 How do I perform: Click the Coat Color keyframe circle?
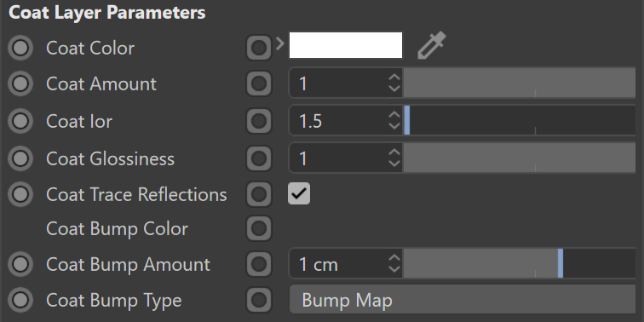pyautogui.click(x=20, y=48)
